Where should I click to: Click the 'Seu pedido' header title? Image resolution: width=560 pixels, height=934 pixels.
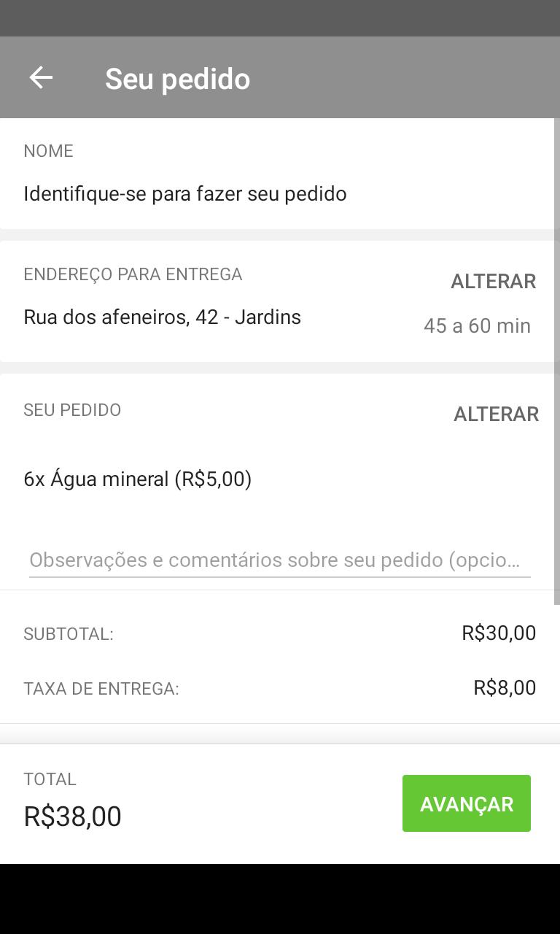177,79
